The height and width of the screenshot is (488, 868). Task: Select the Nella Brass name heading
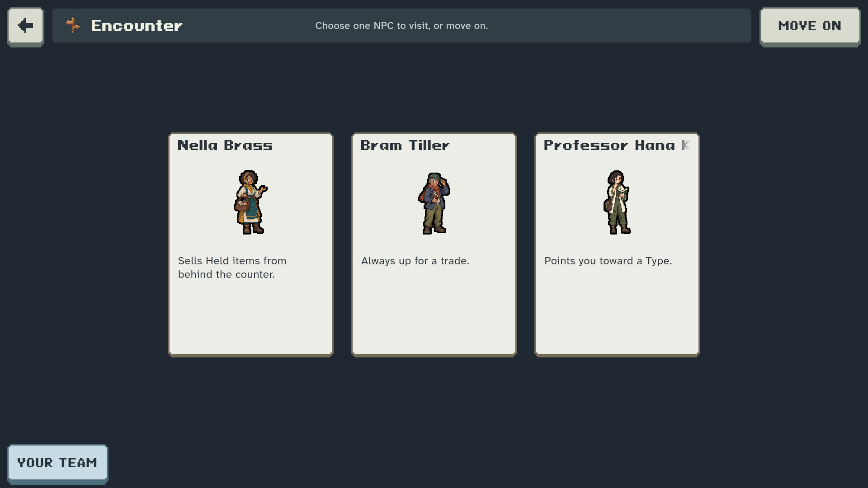pos(225,145)
